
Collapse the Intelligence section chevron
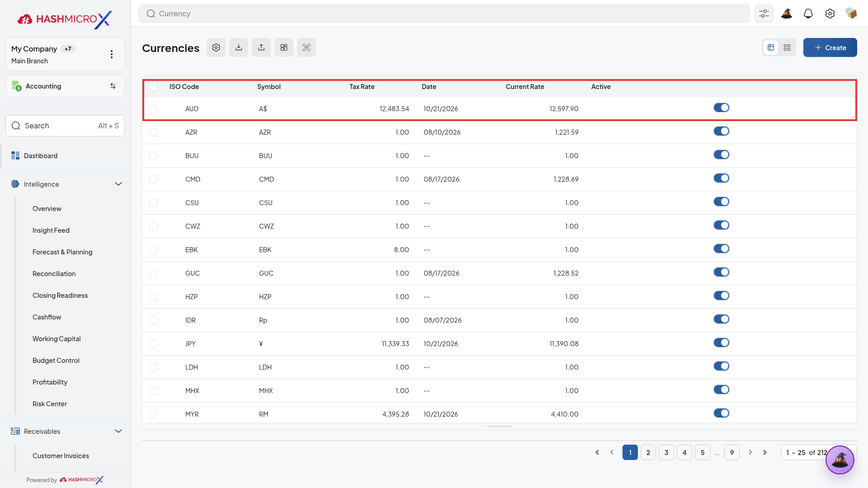(118, 184)
